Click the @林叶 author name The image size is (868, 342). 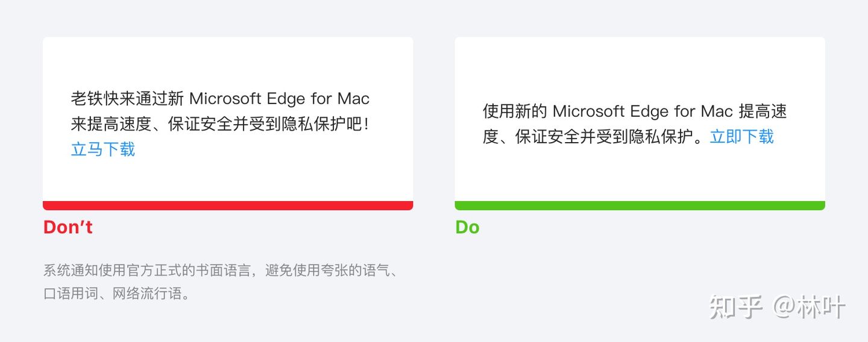point(811,307)
